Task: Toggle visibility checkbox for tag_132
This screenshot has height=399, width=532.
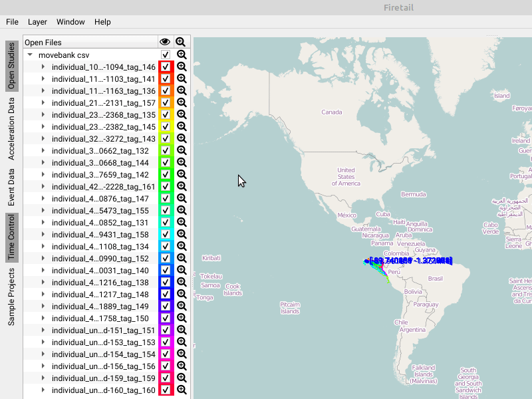Action: point(166,151)
